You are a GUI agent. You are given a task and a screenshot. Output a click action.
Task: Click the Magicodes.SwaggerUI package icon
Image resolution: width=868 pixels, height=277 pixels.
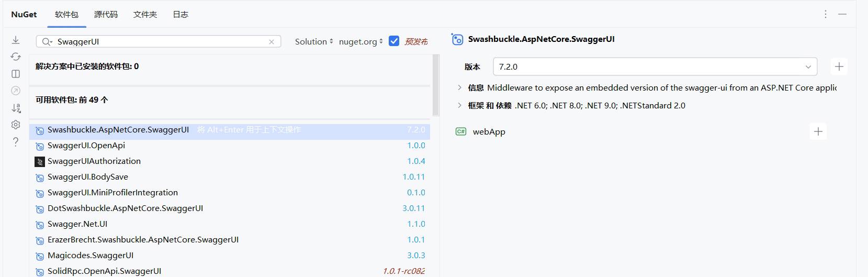[40, 256]
